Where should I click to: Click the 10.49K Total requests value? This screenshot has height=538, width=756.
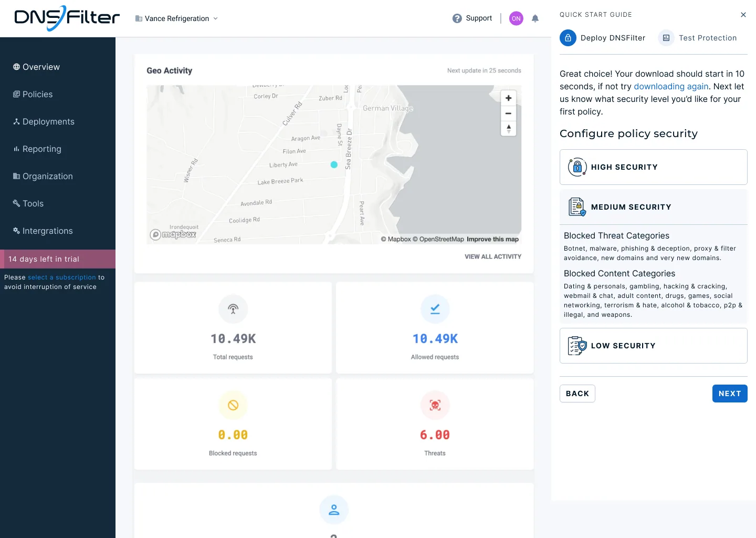click(233, 339)
